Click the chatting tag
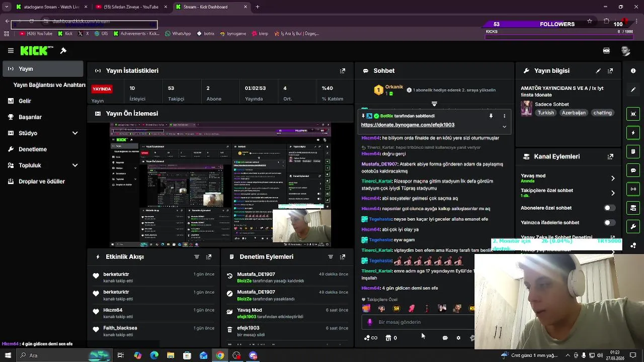 (x=602, y=113)
